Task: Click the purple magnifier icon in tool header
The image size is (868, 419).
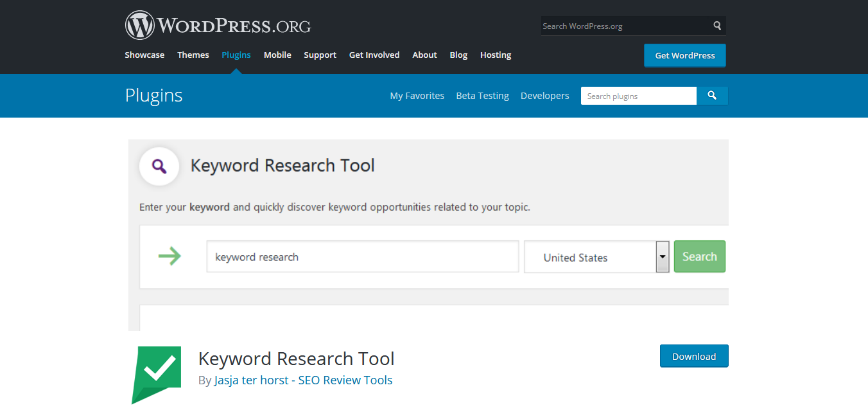Action: pyautogui.click(x=159, y=165)
